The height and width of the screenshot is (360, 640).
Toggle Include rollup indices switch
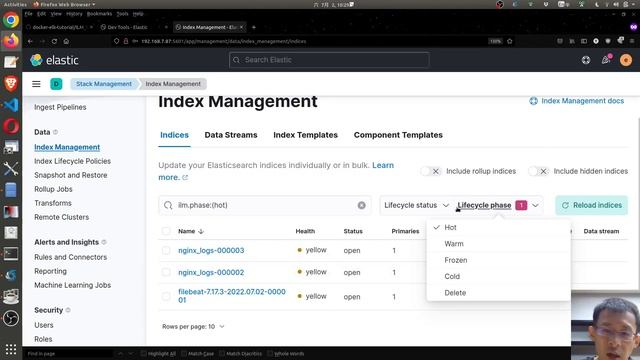430,171
